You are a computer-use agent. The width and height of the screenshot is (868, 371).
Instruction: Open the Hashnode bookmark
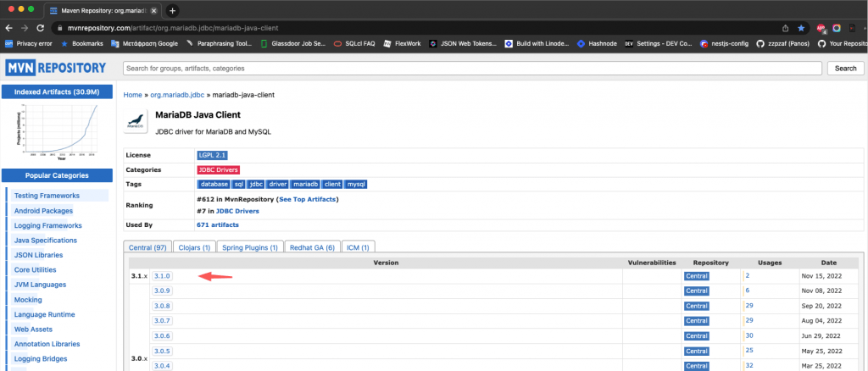point(597,43)
